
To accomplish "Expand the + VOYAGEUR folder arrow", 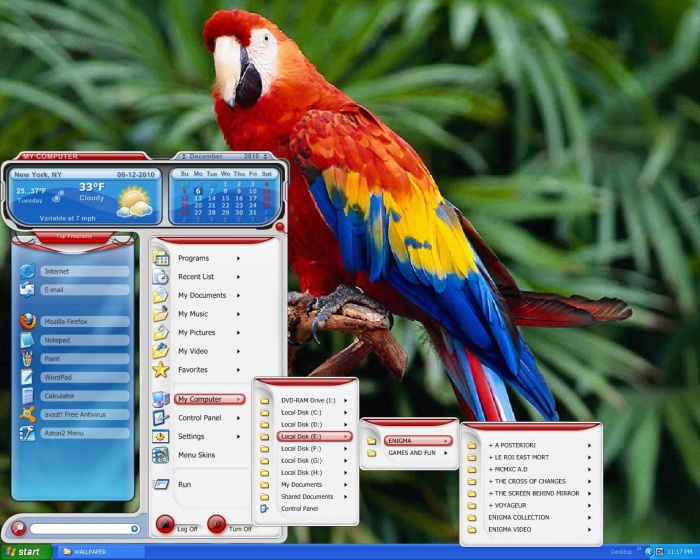I will pos(589,506).
